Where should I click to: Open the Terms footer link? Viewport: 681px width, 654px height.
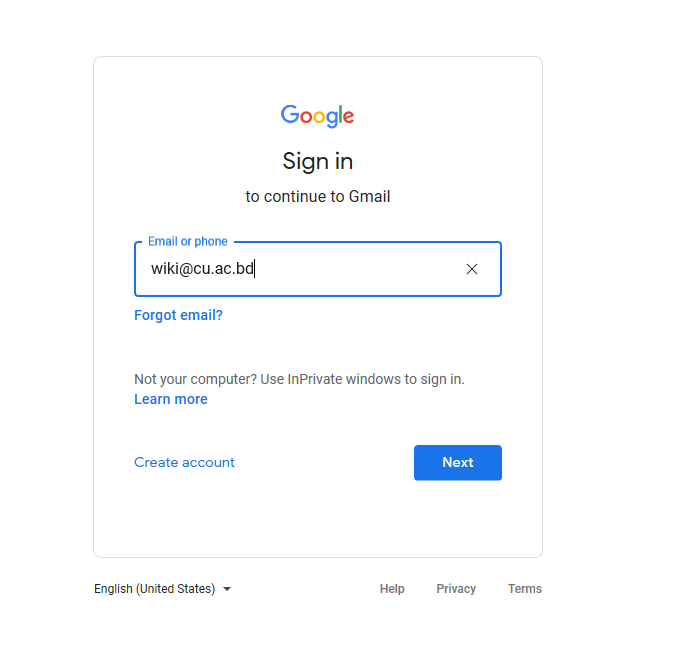(525, 589)
